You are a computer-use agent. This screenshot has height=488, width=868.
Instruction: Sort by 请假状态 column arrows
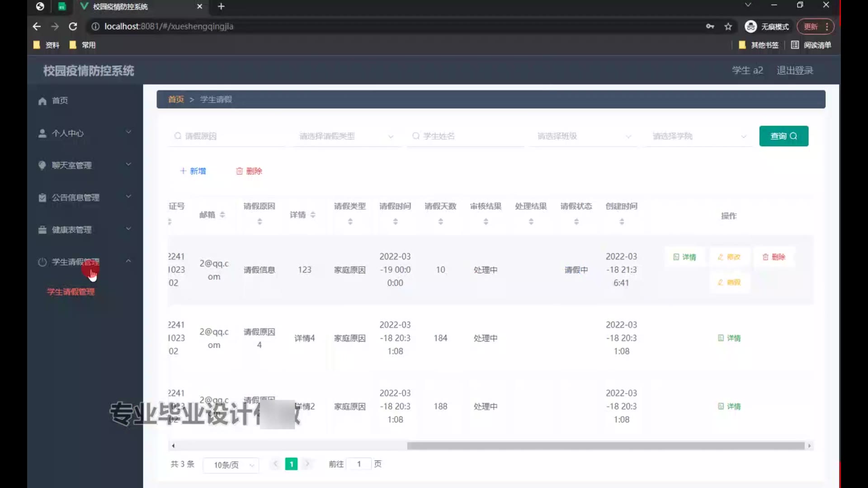click(x=576, y=222)
